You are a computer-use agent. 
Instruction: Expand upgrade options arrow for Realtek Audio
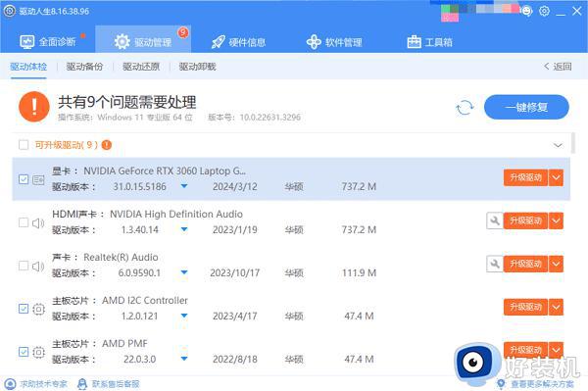point(556,264)
